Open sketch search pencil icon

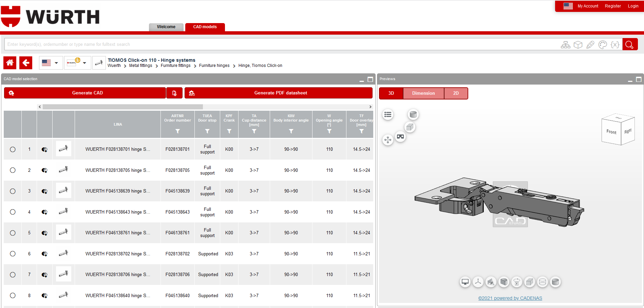coord(590,45)
